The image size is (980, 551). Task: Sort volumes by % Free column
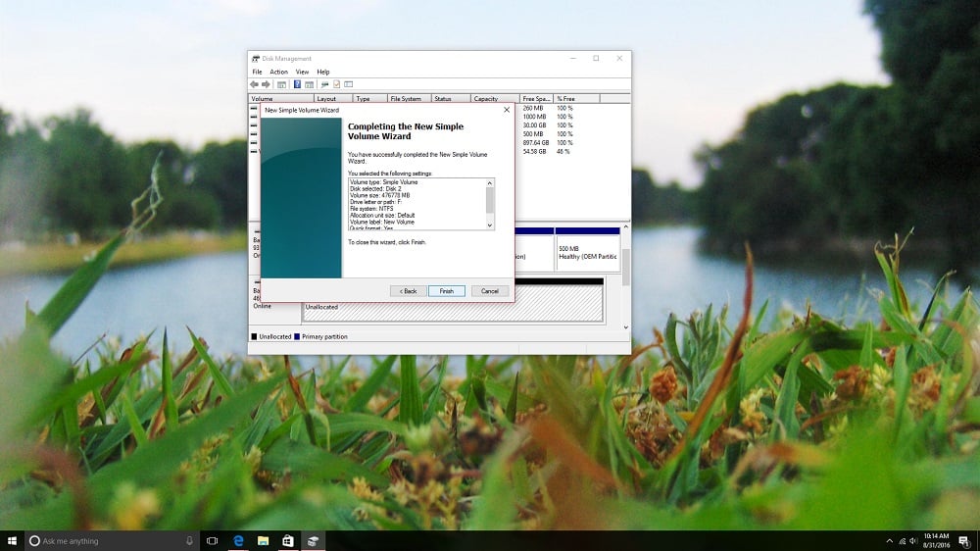[x=576, y=99]
